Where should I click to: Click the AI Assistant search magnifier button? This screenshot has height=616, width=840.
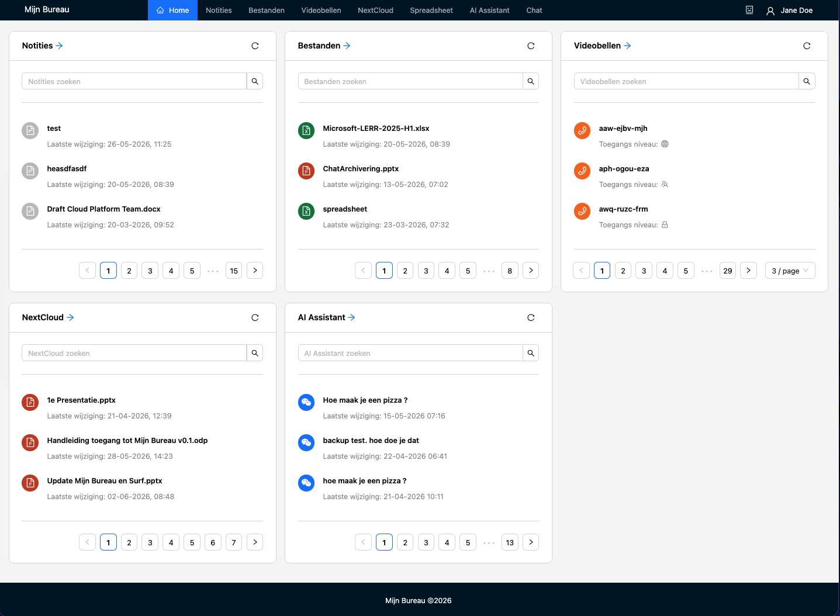pyautogui.click(x=531, y=353)
